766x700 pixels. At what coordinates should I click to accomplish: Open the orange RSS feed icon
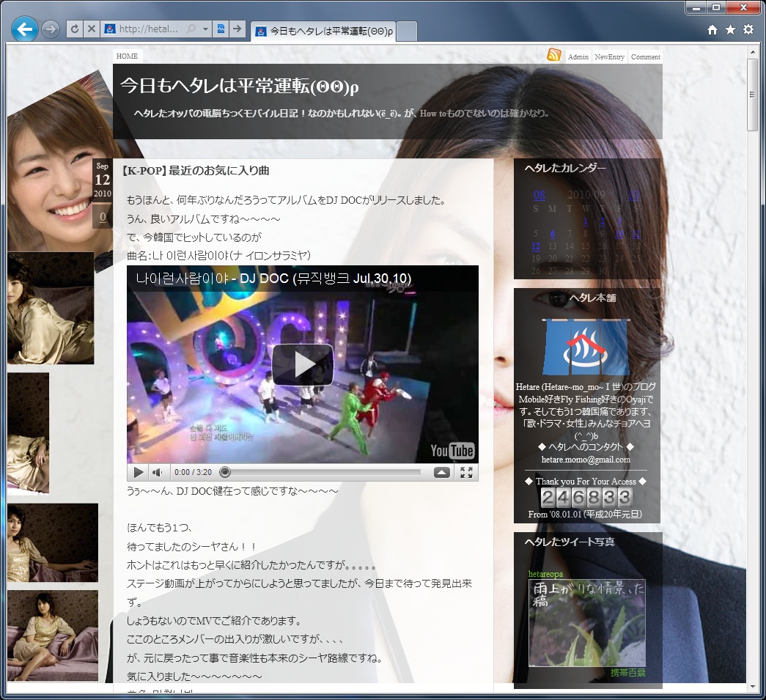[x=554, y=55]
